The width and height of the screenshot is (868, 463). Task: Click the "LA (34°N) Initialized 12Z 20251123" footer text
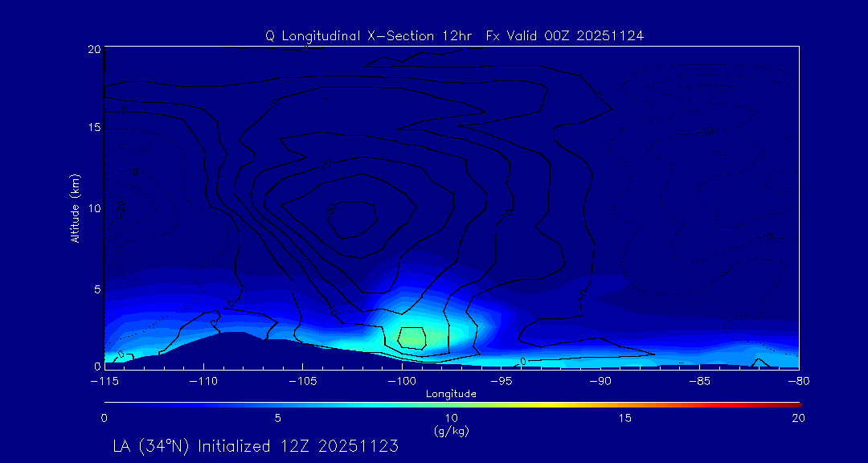[x=256, y=445]
